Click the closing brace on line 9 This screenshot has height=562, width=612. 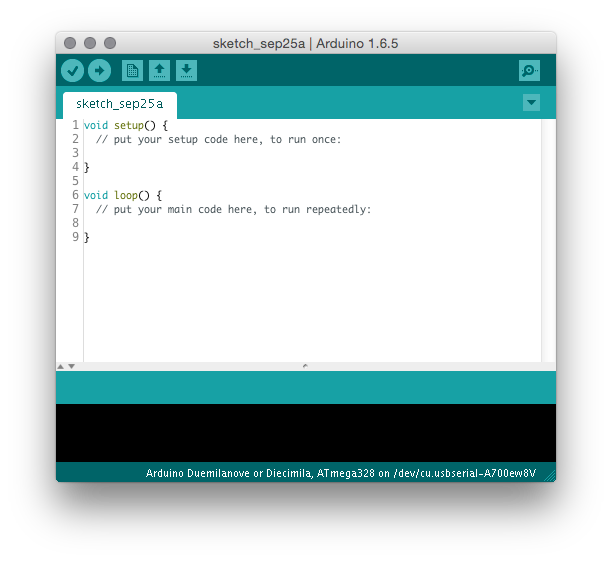(87, 237)
